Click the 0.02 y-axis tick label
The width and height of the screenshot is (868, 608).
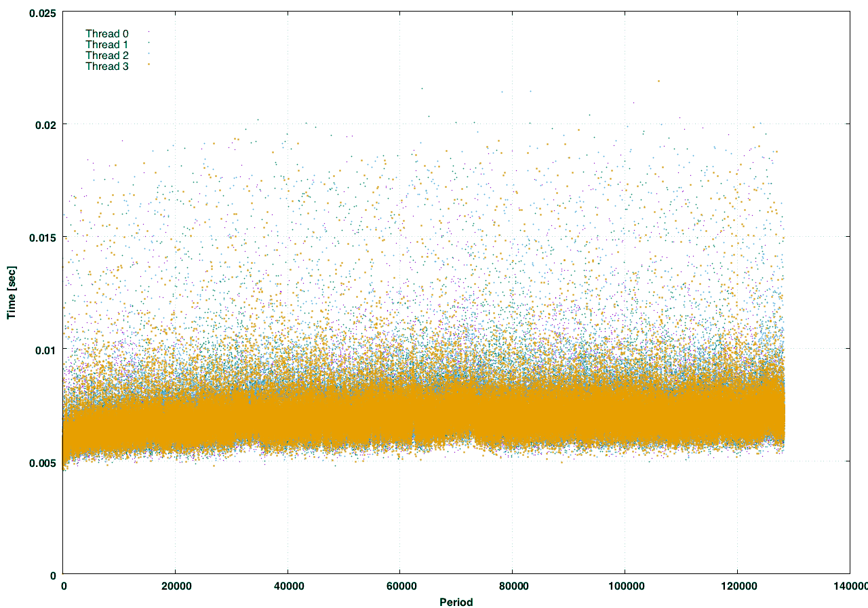[x=45, y=124]
